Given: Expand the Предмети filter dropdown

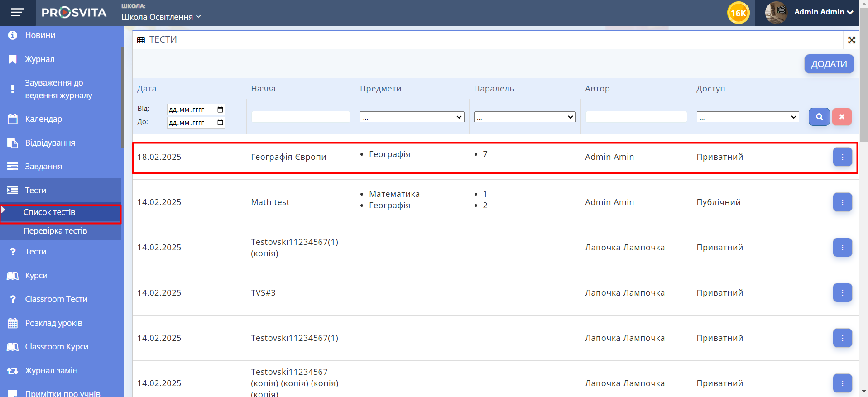Looking at the screenshot, I should pos(412,117).
